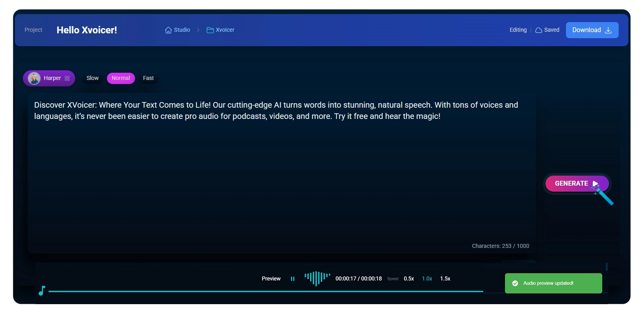Set playback speed to 1.5x
The height and width of the screenshot is (315, 644).
(445, 279)
